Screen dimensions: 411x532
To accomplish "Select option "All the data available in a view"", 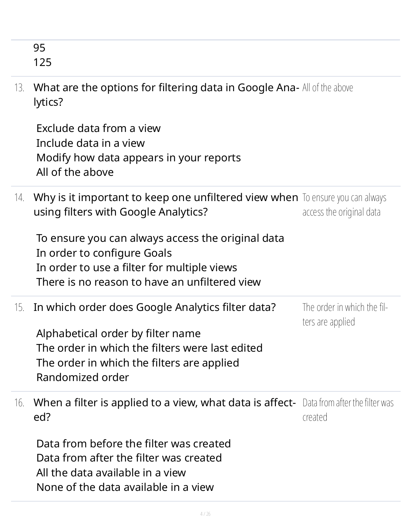I will click(x=111, y=473).
